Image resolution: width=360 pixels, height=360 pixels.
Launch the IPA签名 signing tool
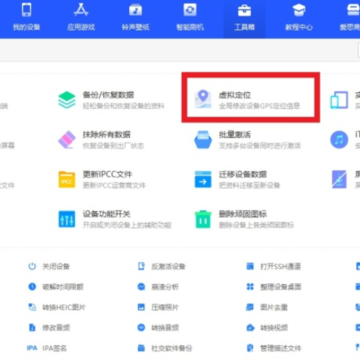47,348
